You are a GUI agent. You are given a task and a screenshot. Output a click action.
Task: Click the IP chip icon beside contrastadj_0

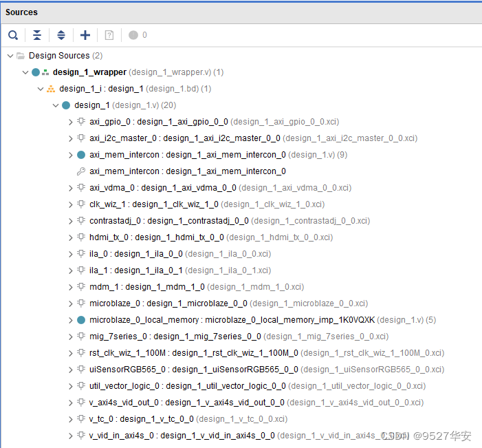[81, 220]
